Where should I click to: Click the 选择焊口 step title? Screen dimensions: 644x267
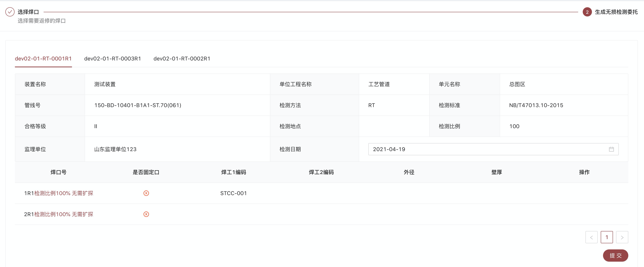28,12
